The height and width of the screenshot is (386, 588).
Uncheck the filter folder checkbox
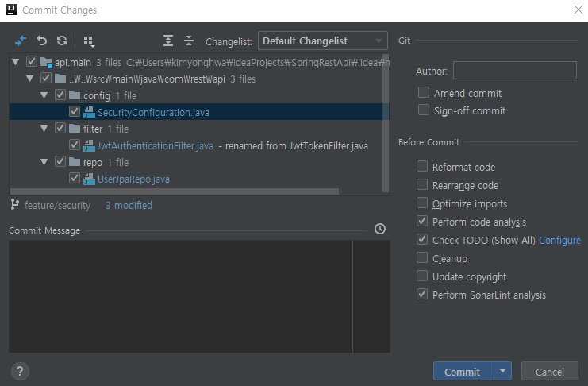pyautogui.click(x=60, y=129)
